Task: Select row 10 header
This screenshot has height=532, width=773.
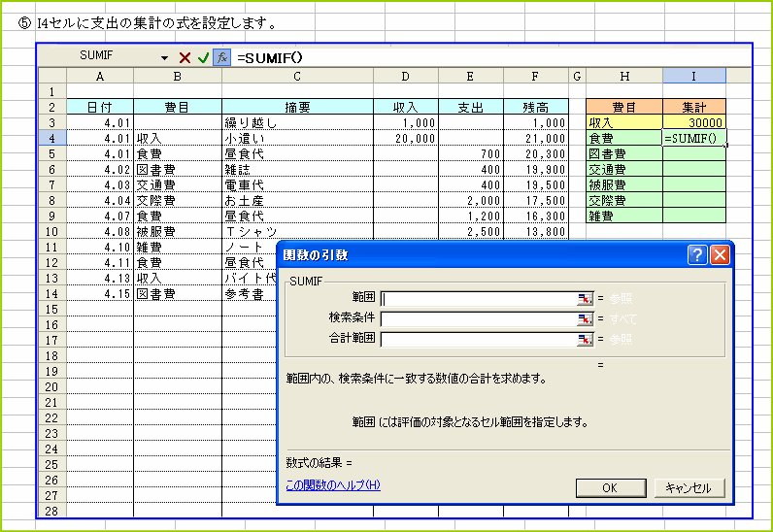Action: [52, 231]
